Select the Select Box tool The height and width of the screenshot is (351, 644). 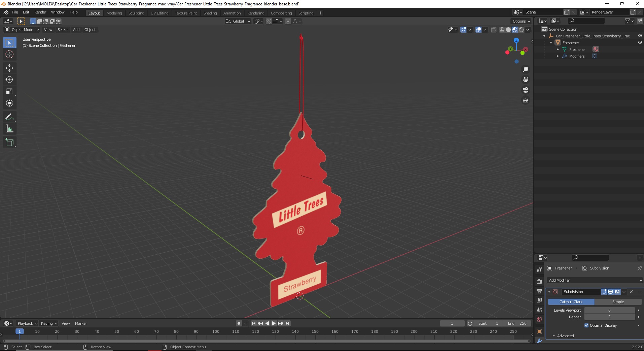pos(9,43)
